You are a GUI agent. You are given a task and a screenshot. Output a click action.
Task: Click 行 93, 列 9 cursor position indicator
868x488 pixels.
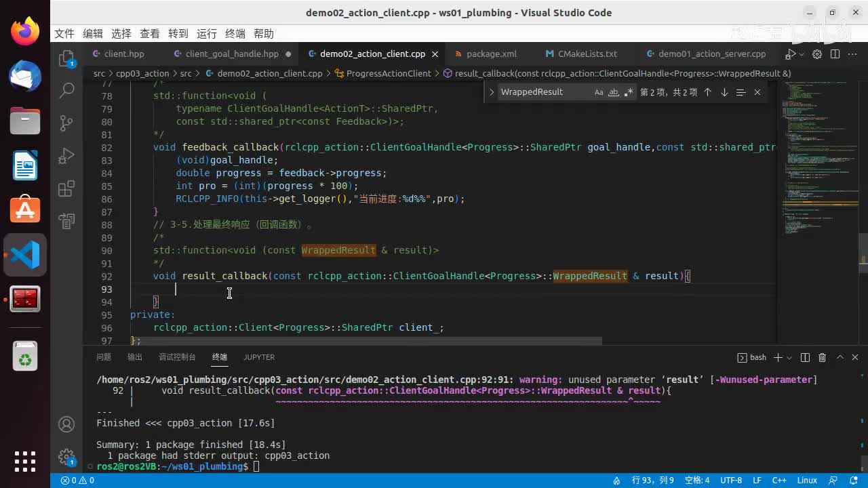(x=653, y=481)
